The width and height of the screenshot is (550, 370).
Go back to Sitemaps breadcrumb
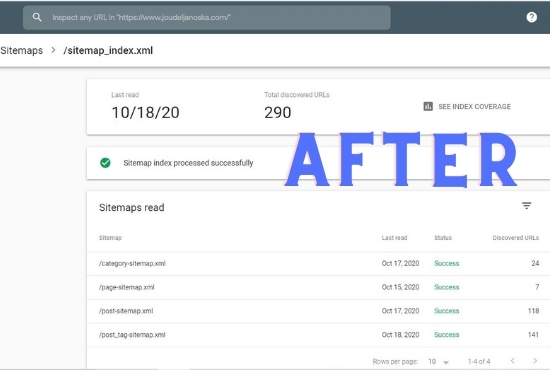(x=22, y=51)
